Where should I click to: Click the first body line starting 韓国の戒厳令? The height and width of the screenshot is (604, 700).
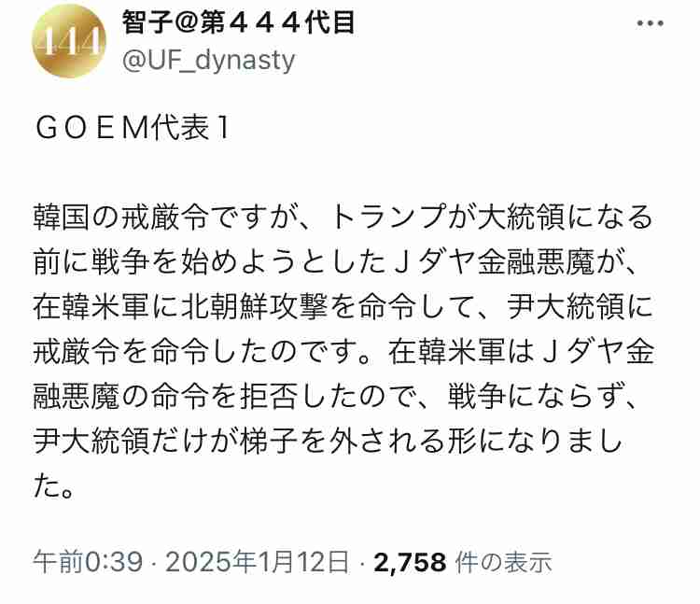pos(343,217)
